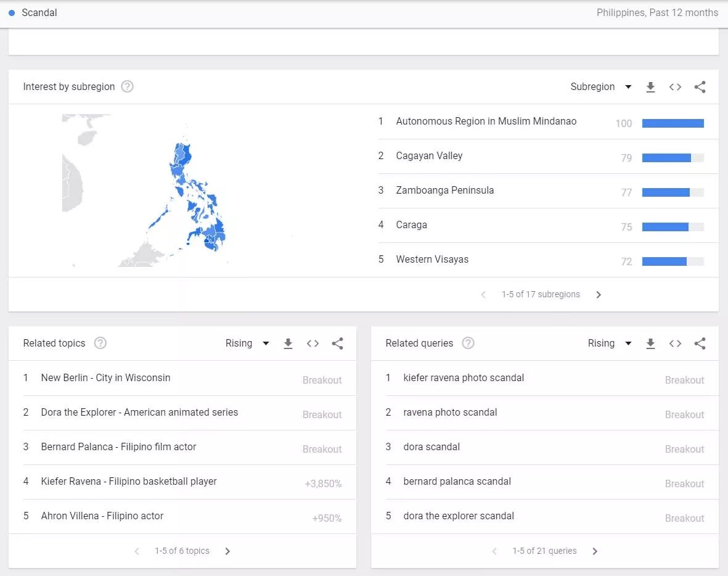Share the Related queries card
This screenshot has height=576, width=728.
[700, 344]
